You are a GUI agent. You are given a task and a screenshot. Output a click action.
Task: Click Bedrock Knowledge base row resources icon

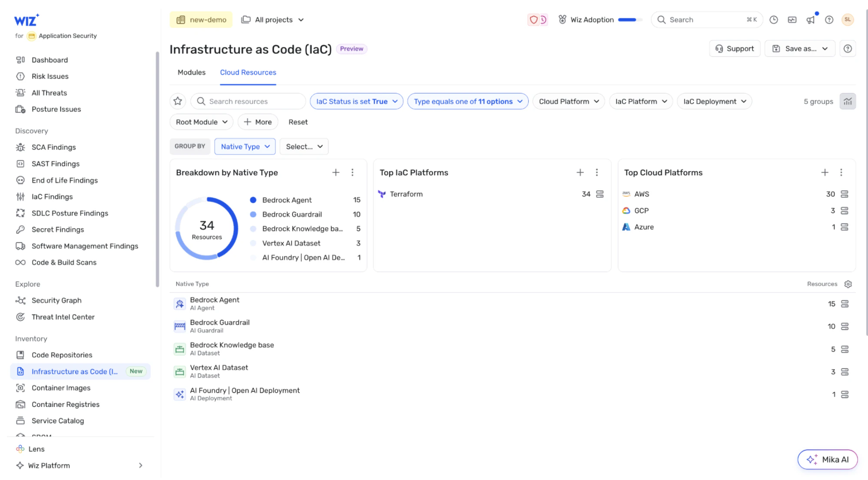point(845,349)
